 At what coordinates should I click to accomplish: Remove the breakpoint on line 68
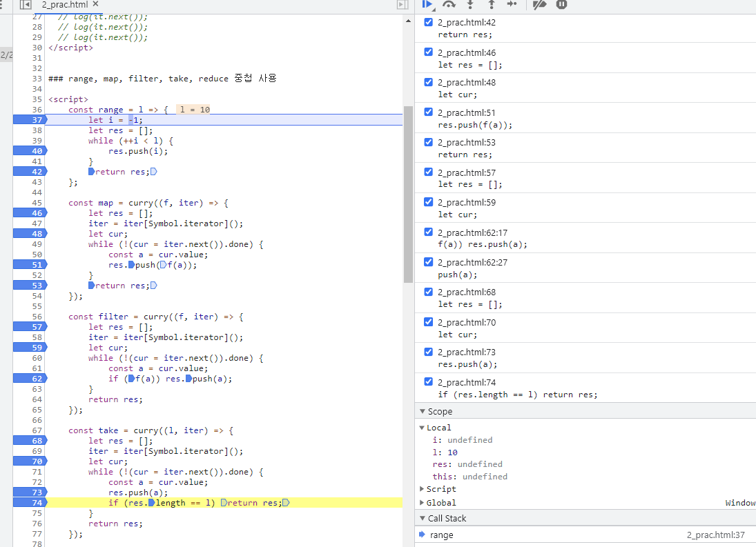30,441
